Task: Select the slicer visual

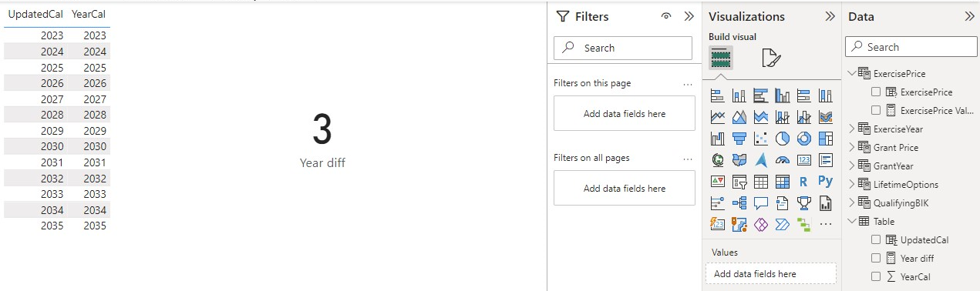Action: coord(739,182)
